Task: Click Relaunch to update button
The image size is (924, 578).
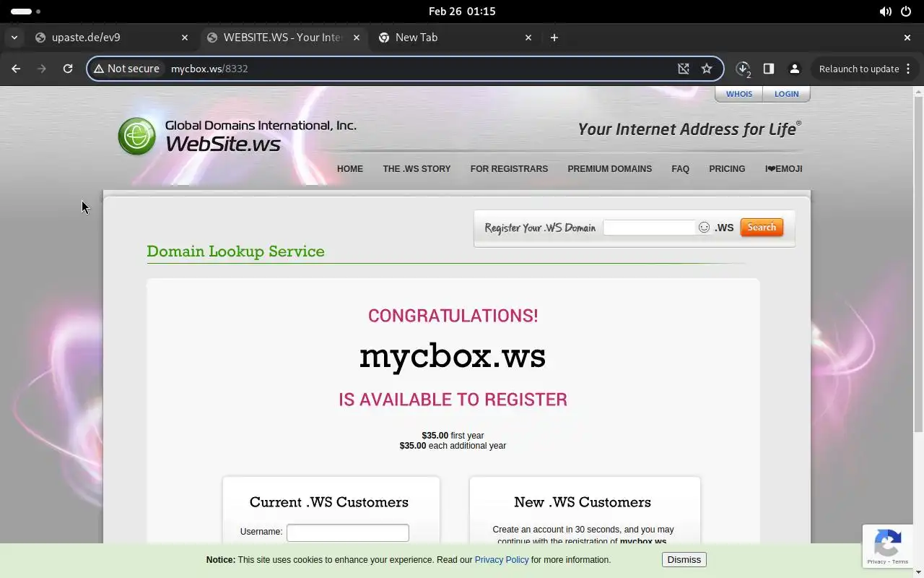Action: (x=859, y=69)
